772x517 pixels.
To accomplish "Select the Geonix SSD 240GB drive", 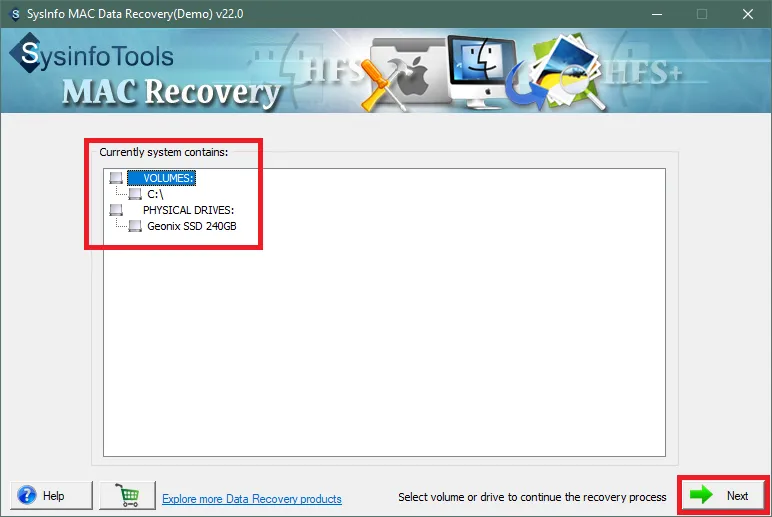I will tap(192, 226).
